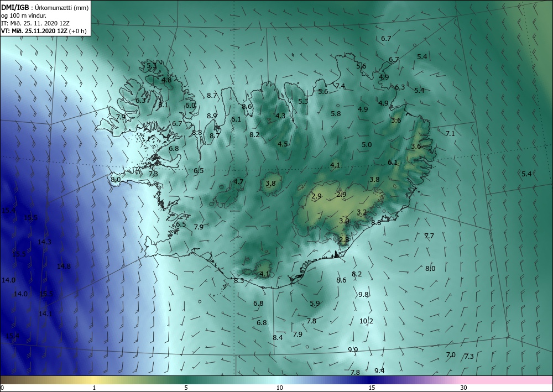The image size is (553, 392).
Task: Click the 30 tick on color scale
Action: tap(463, 388)
